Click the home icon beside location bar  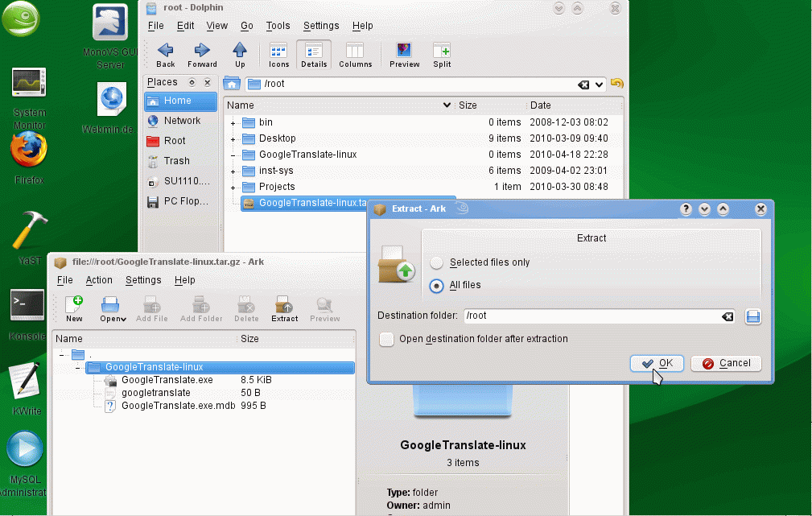click(x=232, y=84)
